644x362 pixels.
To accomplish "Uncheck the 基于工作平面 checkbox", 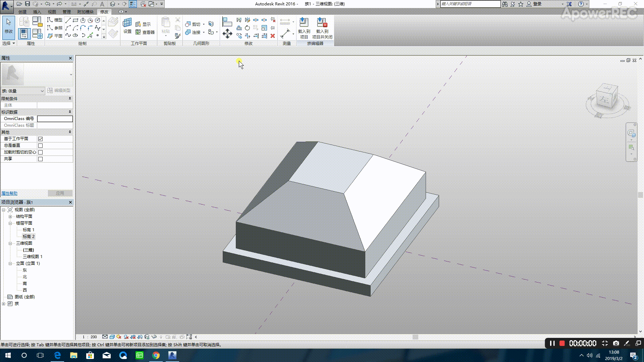I will click(41, 139).
